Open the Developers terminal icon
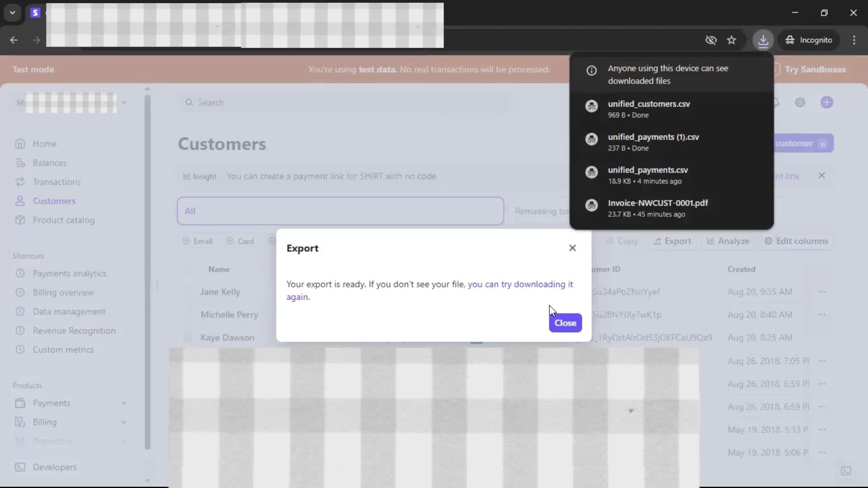Image resolution: width=868 pixels, height=488 pixels. point(20,467)
